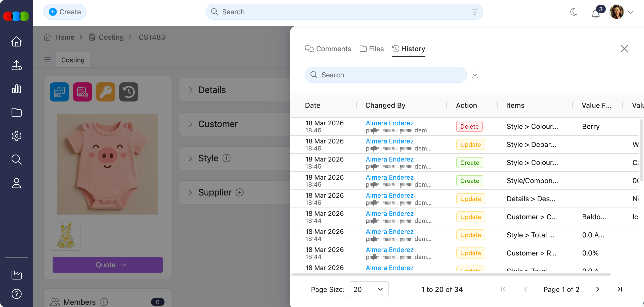644x307 pixels.
Task: Open the analytics bar chart icon
Action: 17,89
